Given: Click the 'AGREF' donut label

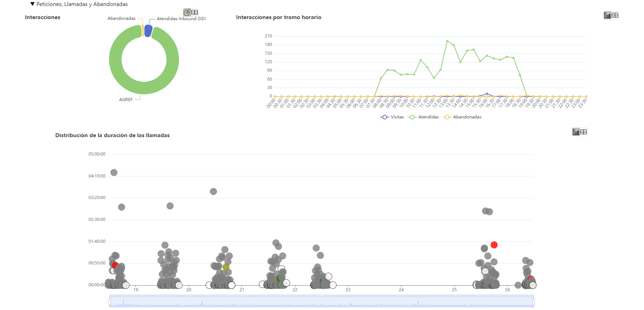Looking at the screenshot, I should [x=126, y=100].
